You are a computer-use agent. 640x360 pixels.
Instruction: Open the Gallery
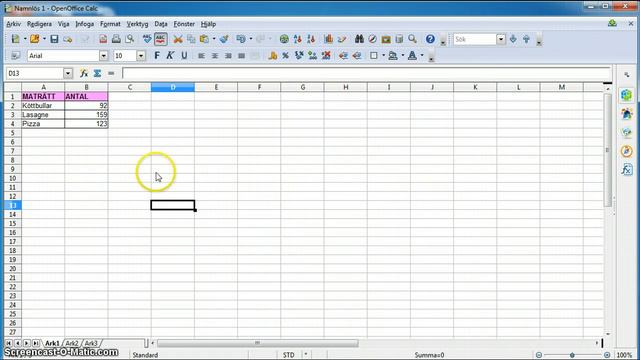tap(386, 39)
